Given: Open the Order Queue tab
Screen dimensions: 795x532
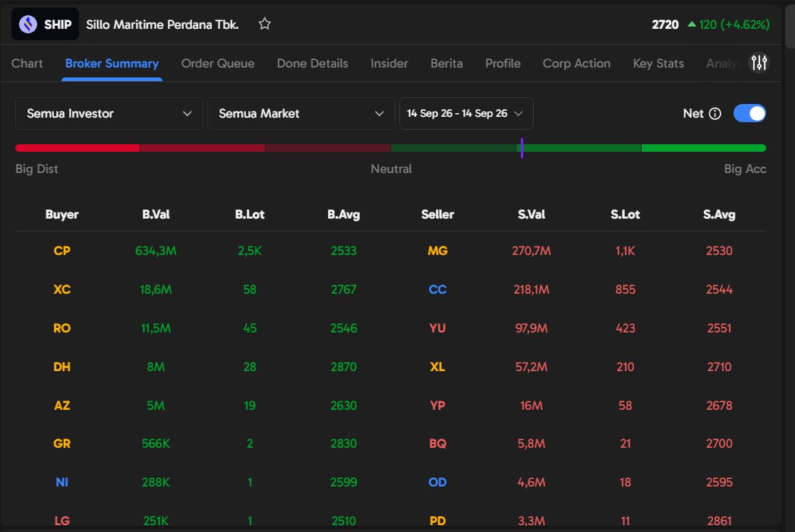Looking at the screenshot, I should (218, 63).
